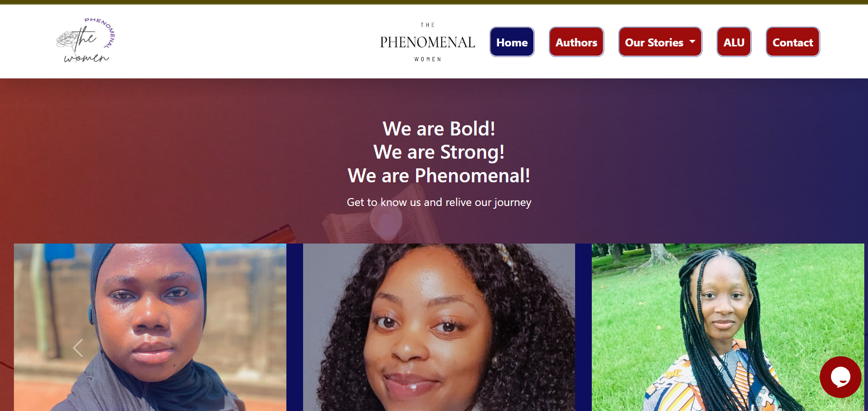This screenshot has height=411, width=868.
Task: Advance carousel with next arrow
Action: [x=800, y=348]
